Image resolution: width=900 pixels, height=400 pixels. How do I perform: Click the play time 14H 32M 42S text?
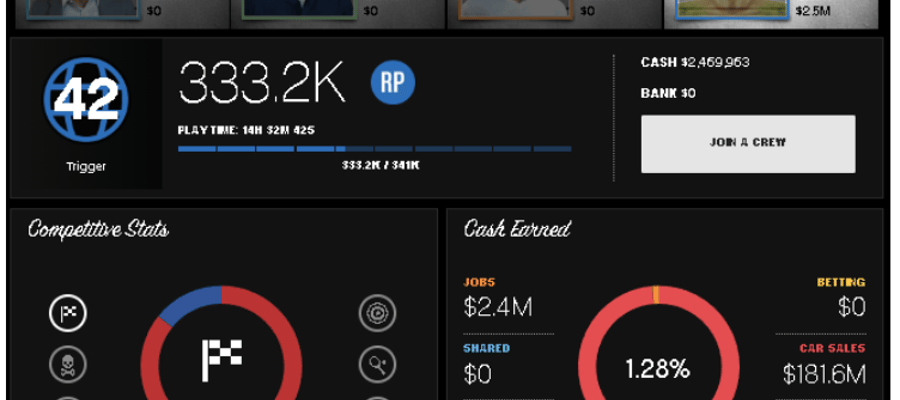coord(246,130)
